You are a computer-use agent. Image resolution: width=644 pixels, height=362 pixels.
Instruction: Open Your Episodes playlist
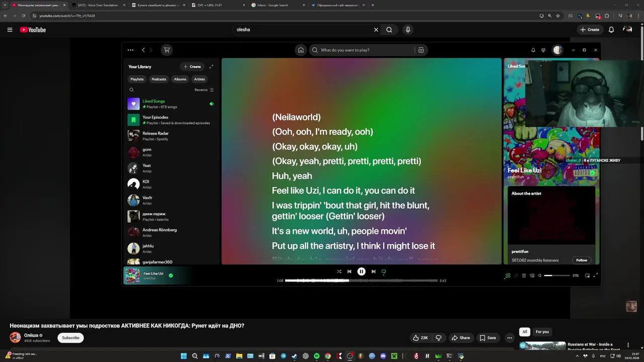(171, 120)
